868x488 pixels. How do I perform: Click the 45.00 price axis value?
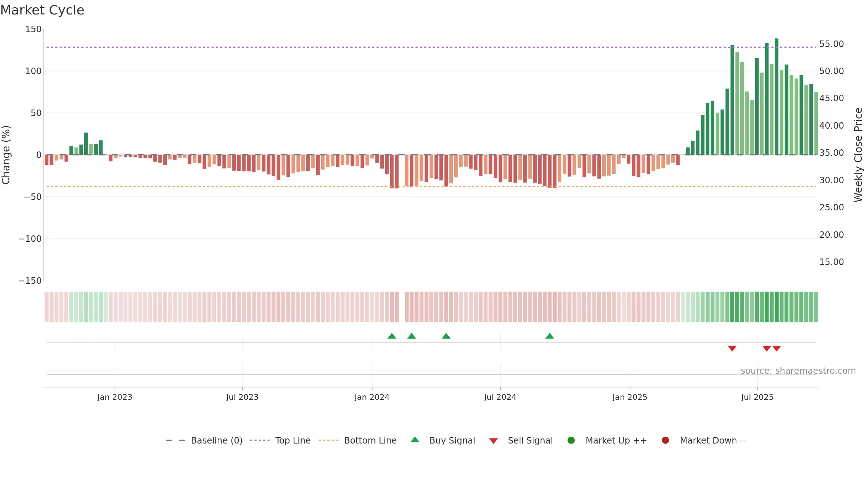click(x=831, y=98)
